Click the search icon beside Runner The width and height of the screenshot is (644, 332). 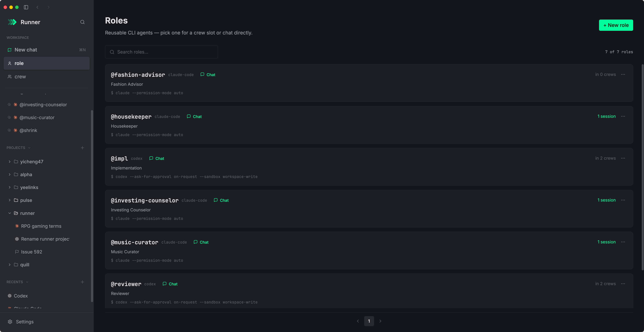(x=82, y=22)
